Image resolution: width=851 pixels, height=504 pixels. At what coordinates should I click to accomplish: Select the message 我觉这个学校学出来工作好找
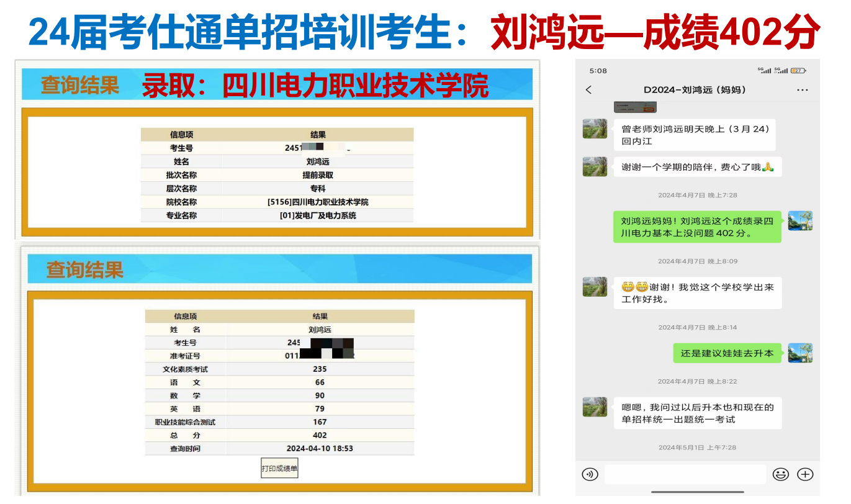coord(698,293)
